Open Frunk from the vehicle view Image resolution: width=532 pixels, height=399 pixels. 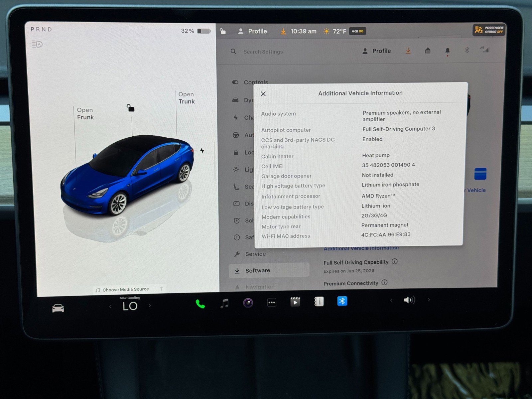[85, 114]
